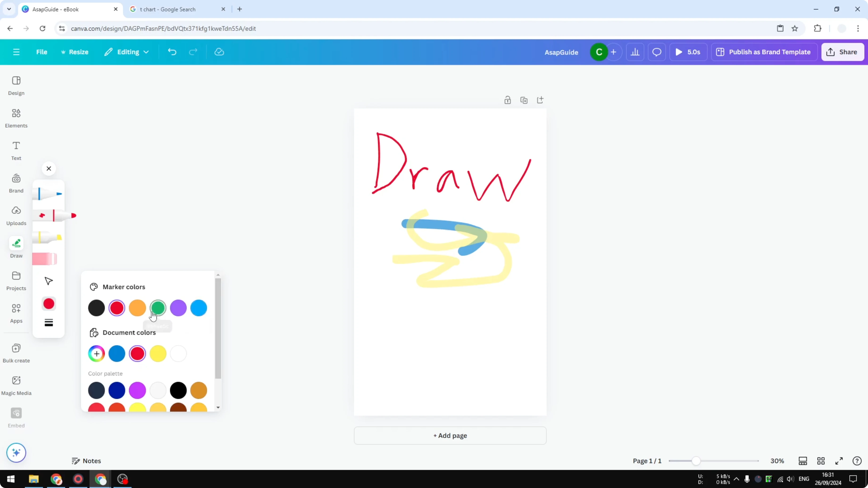
Task: Open stroke weight settings
Action: click(49, 323)
